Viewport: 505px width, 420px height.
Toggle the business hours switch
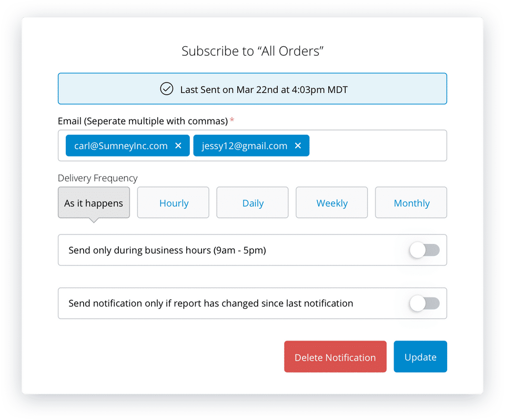pyautogui.click(x=425, y=250)
